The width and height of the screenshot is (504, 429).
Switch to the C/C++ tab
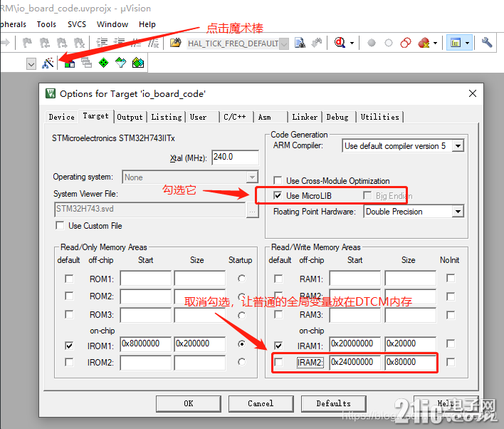(235, 117)
